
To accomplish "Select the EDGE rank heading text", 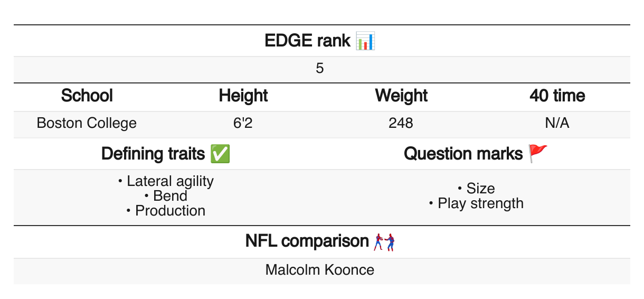I will [307, 41].
